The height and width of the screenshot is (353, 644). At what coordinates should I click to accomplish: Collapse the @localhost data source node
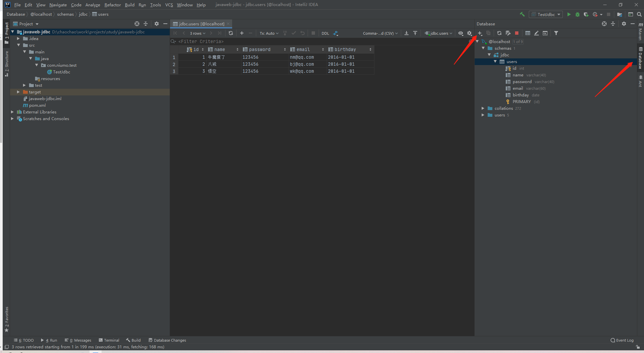[477, 41]
